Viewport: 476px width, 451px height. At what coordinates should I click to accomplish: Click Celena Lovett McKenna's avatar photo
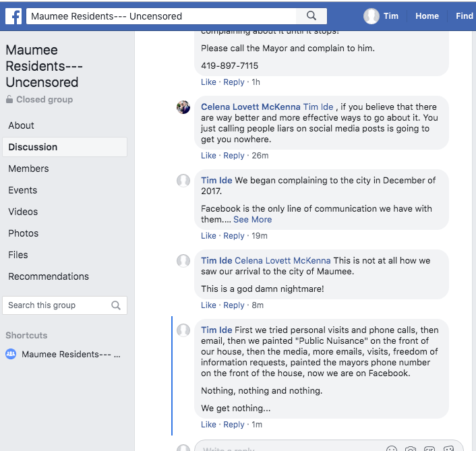click(183, 107)
